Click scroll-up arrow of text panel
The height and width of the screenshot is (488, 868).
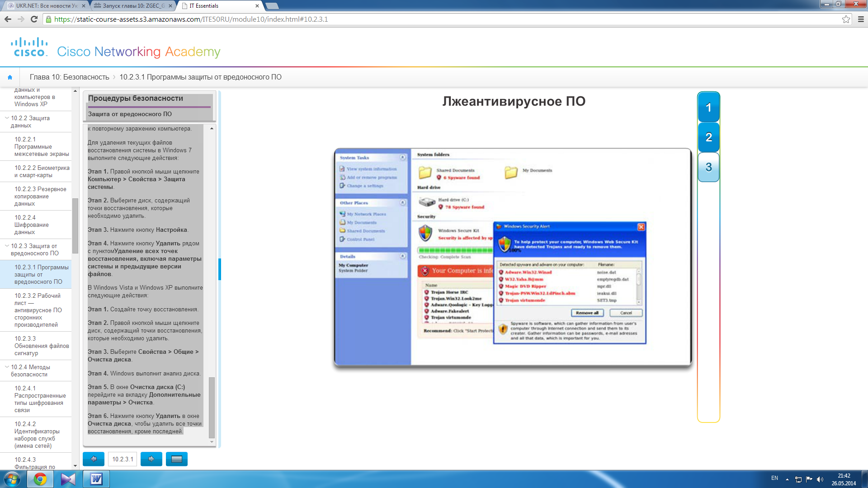coord(212,129)
